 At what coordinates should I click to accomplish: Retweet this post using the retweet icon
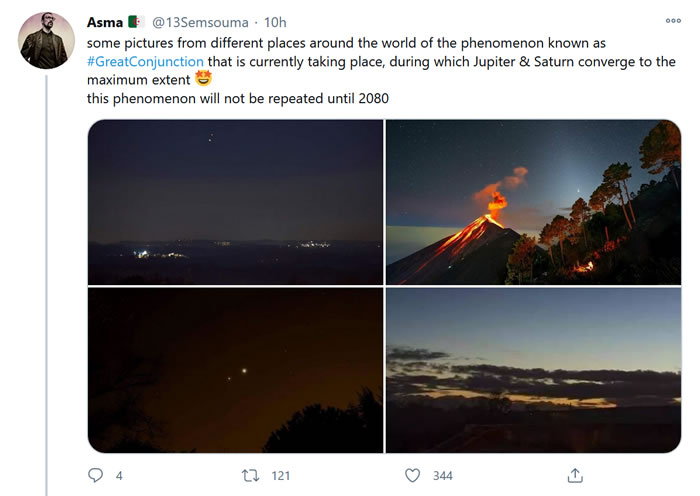(253, 475)
